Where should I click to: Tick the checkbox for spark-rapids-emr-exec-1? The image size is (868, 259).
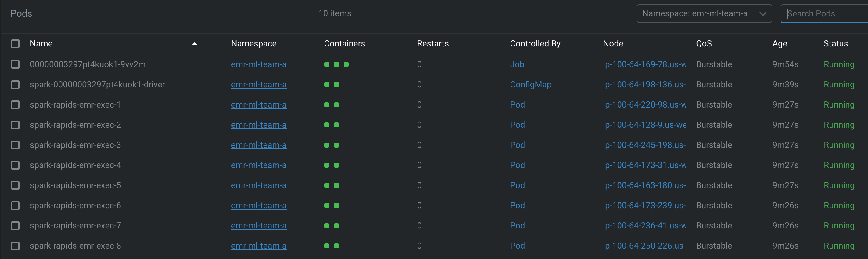15,105
